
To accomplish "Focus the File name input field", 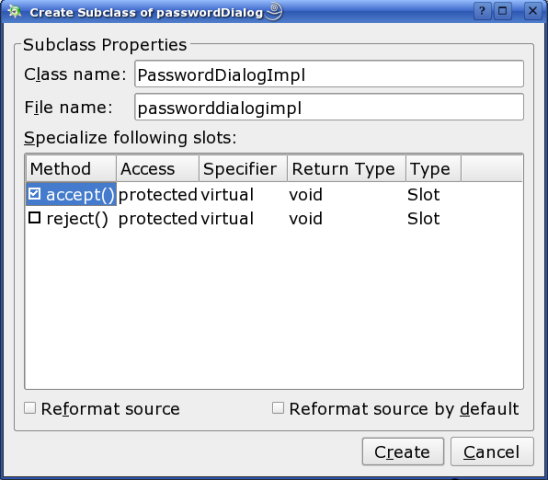I will click(x=329, y=107).
